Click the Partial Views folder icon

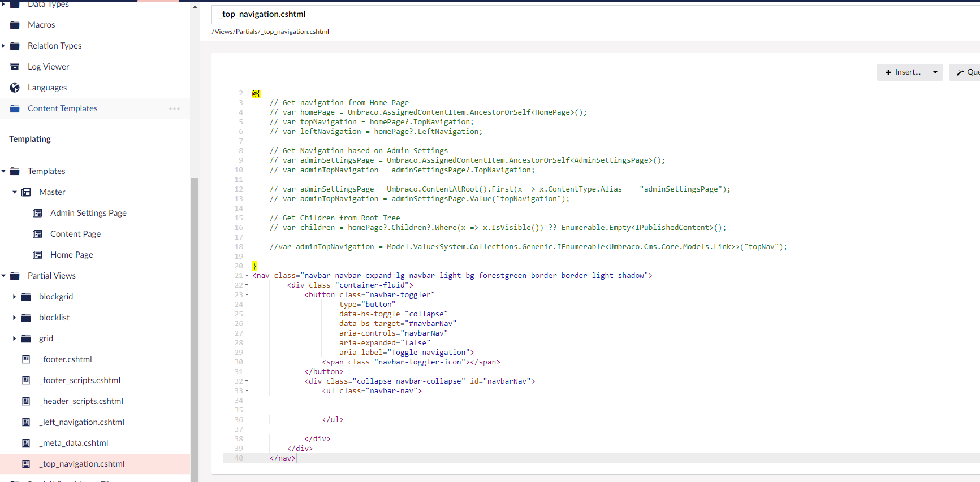[x=15, y=276]
